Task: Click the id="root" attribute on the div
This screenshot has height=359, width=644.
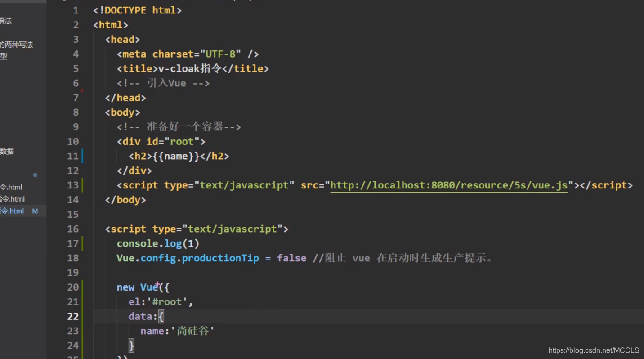Action: pyautogui.click(x=173, y=142)
